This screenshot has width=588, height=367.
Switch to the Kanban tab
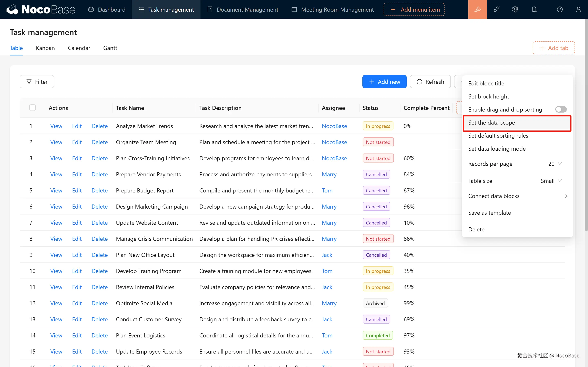coord(45,48)
